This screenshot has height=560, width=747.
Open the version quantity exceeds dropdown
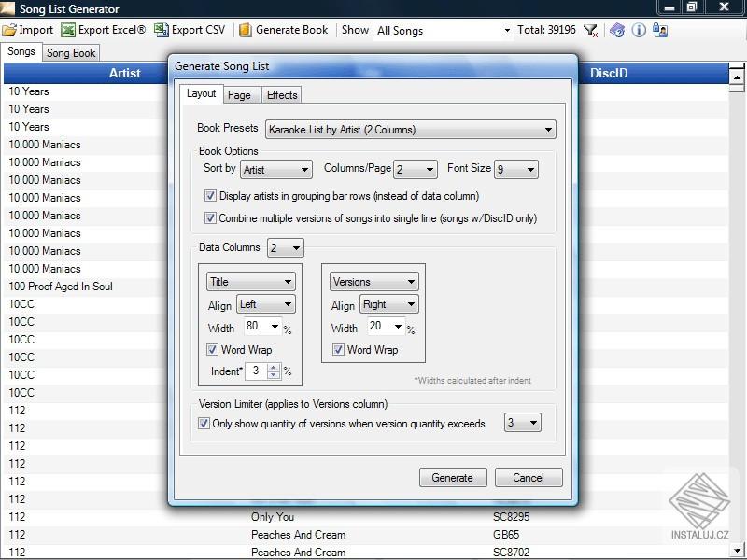523,423
